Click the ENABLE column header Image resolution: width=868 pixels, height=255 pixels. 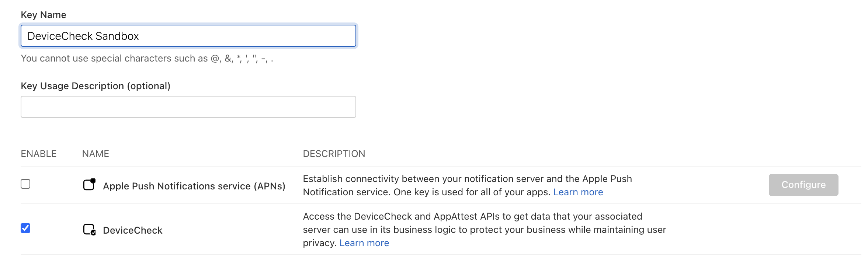pos(39,154)
